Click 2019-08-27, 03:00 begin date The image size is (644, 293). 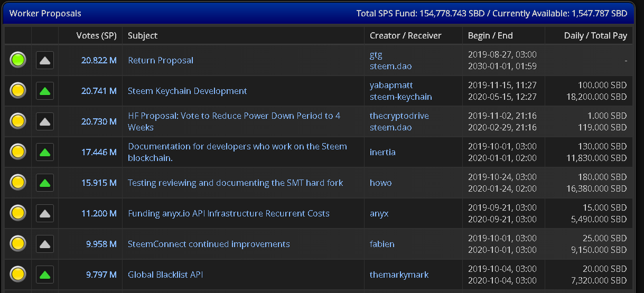[x=502, y=54]
